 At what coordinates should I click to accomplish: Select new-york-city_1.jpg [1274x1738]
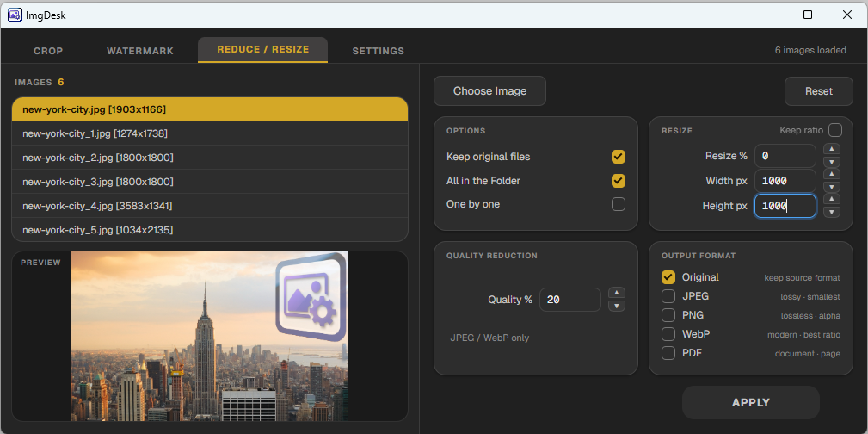[210, 133]
